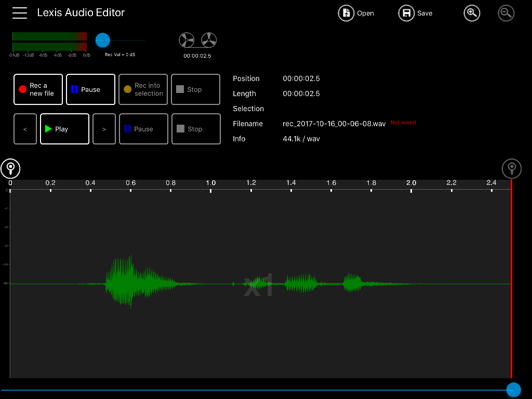Click the Length value 00:00:02.5
The height and width of the screenshot is (399, 532).
coord(301,94)
